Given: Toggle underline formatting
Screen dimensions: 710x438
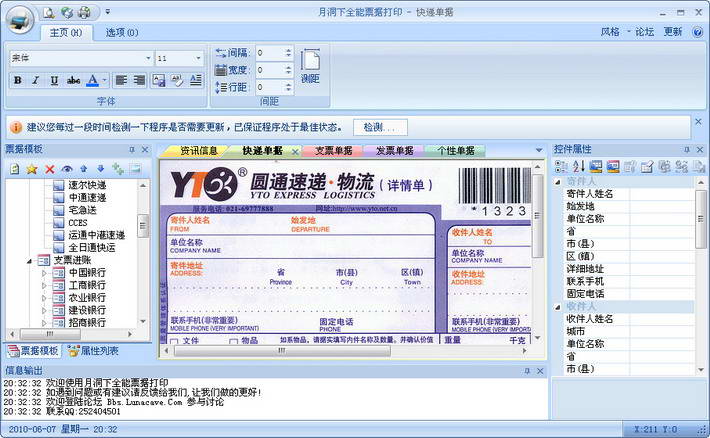Looking at the screenshot, I should pyautogui.click(x=54, y=81).
